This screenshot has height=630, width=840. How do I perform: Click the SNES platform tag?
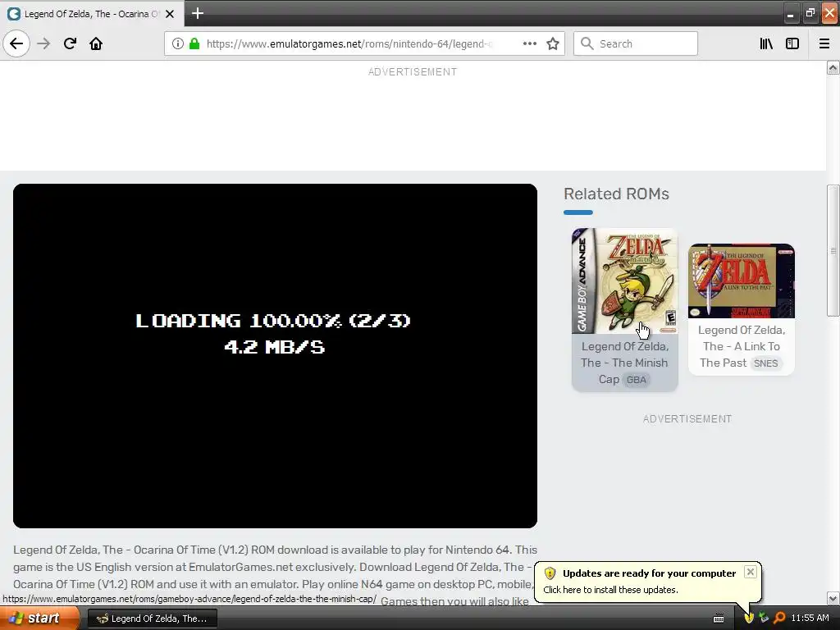click(765, 363)
